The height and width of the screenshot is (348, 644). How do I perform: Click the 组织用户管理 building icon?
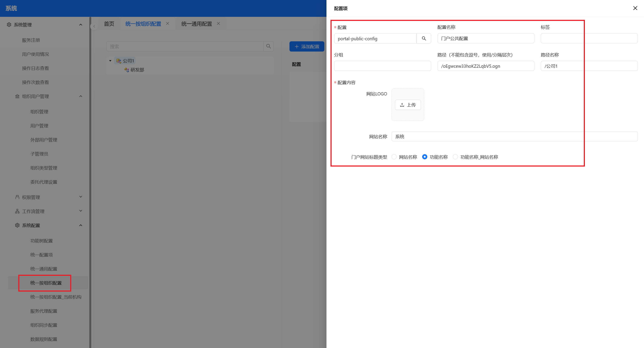(17, 96)
